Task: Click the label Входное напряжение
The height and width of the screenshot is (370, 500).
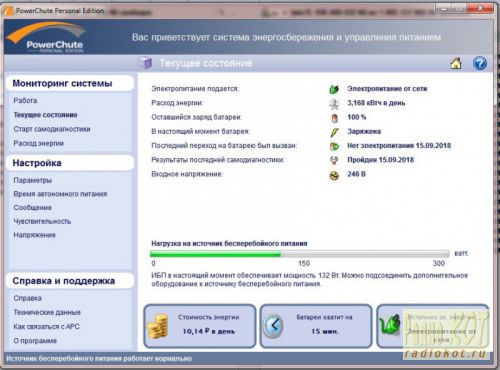Action: [187, 174]
